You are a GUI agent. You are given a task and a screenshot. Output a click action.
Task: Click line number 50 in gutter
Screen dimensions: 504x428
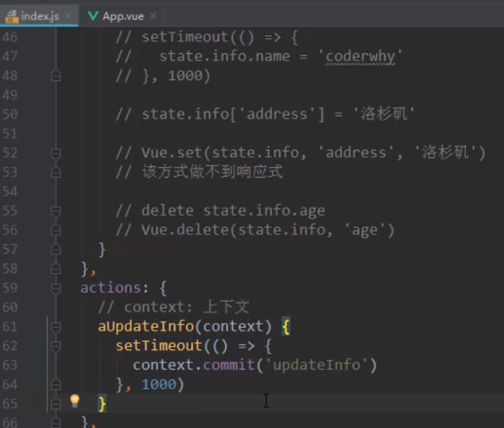point(9,115)
